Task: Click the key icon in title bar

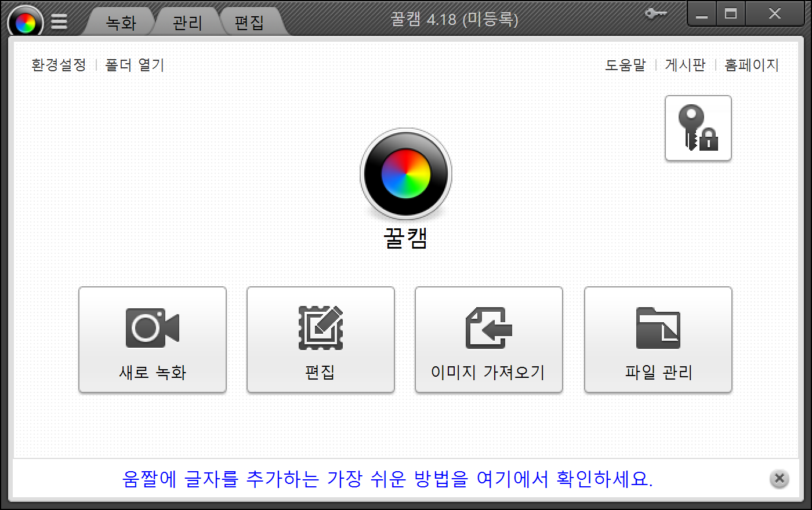Action: tap(656, 13)
